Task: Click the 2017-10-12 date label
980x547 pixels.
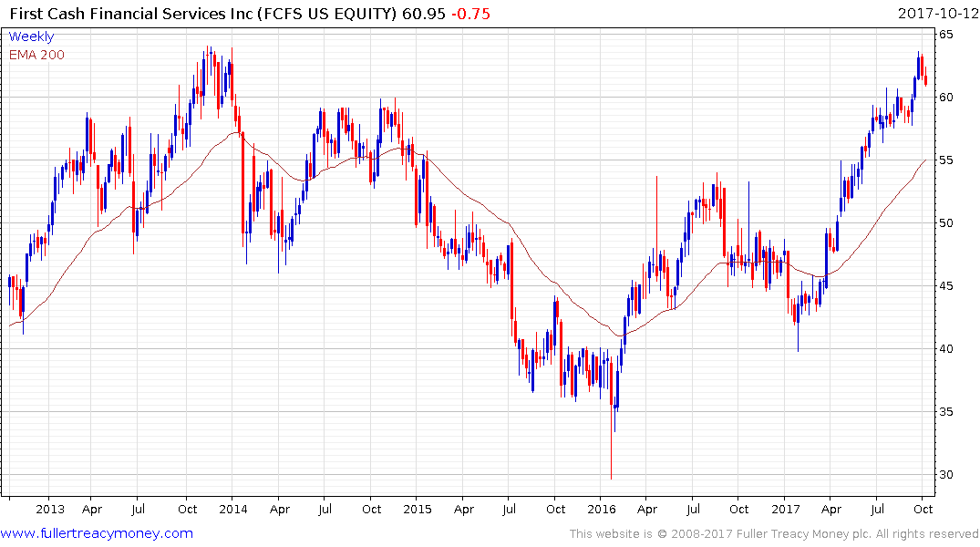Action: (x=937, y=13)
